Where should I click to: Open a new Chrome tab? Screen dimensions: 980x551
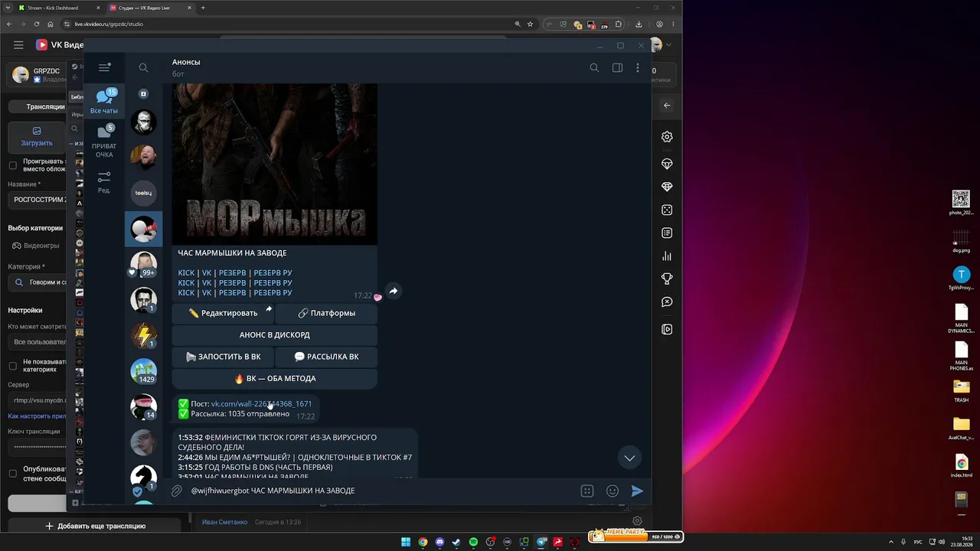(x=203, y=8)
